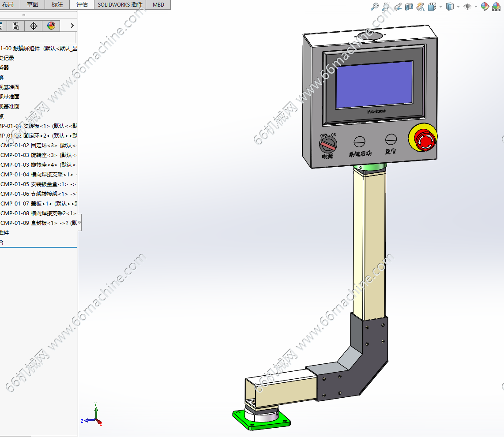Select CMP-01-09 盒封板<1> in tree
504x437 pixels.
click(x=38, y=223)
